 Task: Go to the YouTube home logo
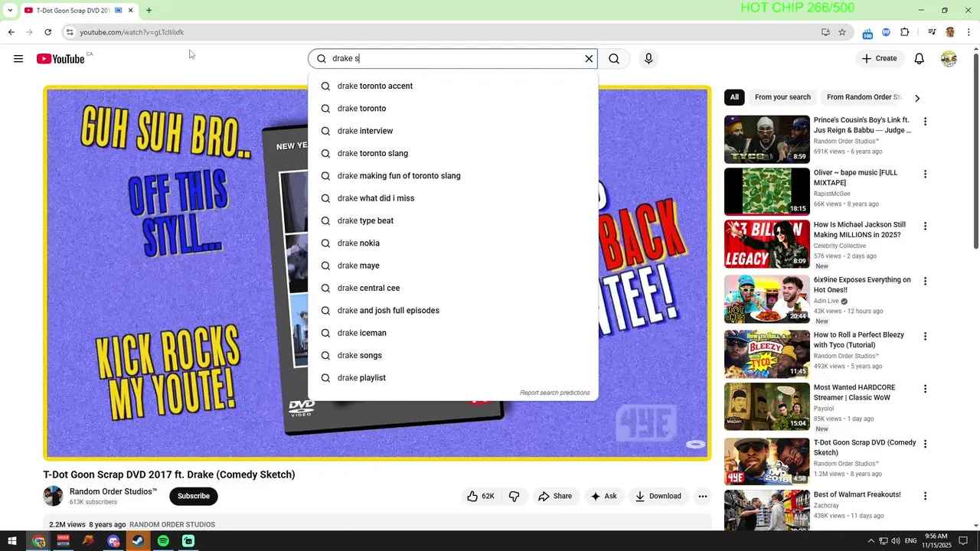60,59
